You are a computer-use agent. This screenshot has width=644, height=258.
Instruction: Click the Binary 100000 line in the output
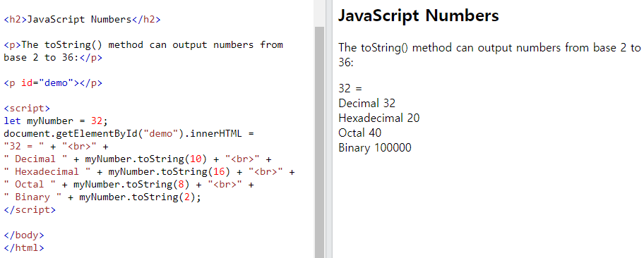pyautogui.click(x=374, y=147)
